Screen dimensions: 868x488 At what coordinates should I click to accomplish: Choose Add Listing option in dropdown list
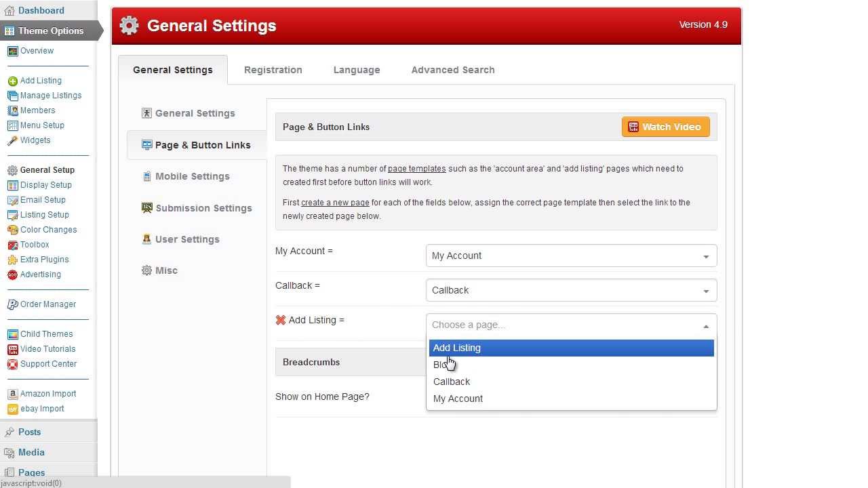tap(571, 348)
